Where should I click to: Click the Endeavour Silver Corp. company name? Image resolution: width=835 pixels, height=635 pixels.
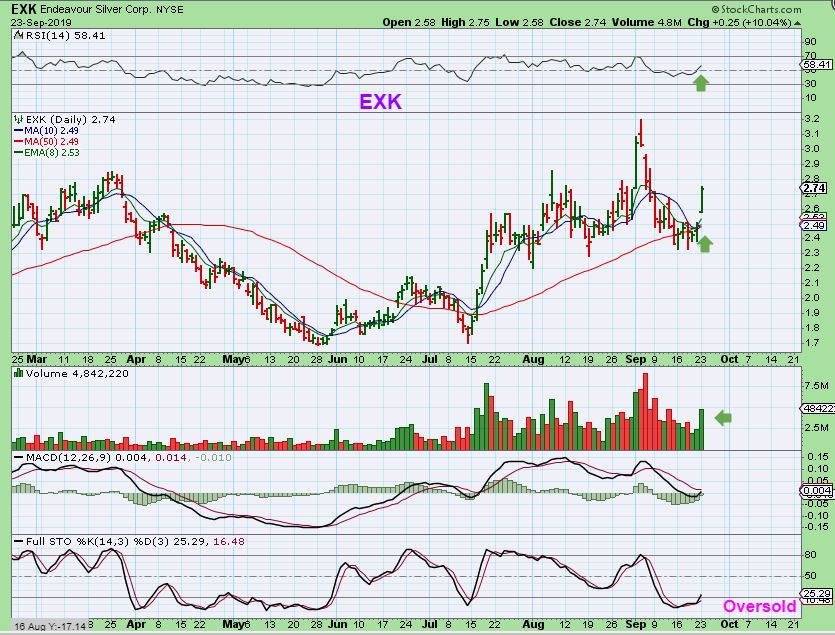96,10
